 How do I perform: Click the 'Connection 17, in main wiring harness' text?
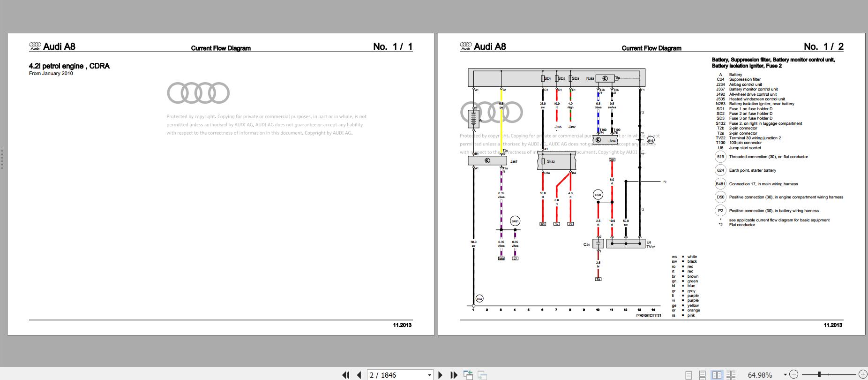tap(763, 184)
